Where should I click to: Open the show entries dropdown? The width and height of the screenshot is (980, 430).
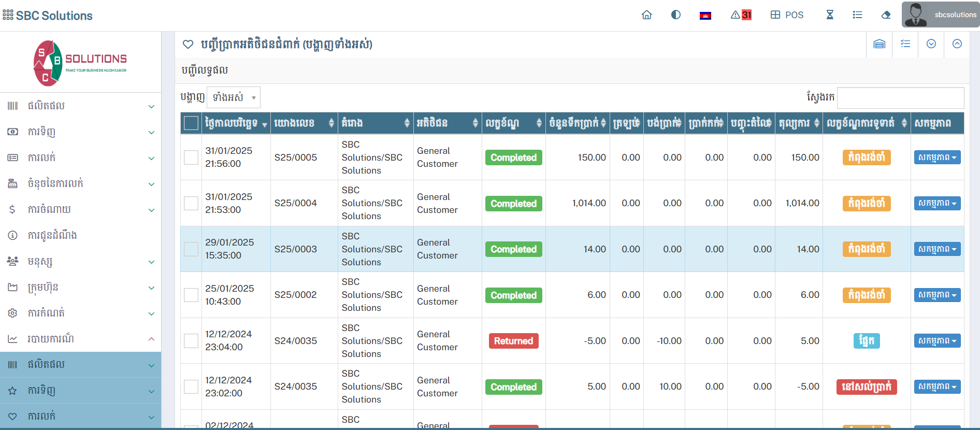[234, 97]
